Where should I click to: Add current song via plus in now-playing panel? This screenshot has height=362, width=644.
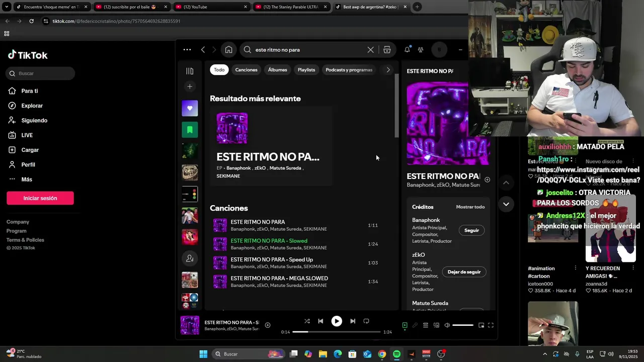(487, 179)
